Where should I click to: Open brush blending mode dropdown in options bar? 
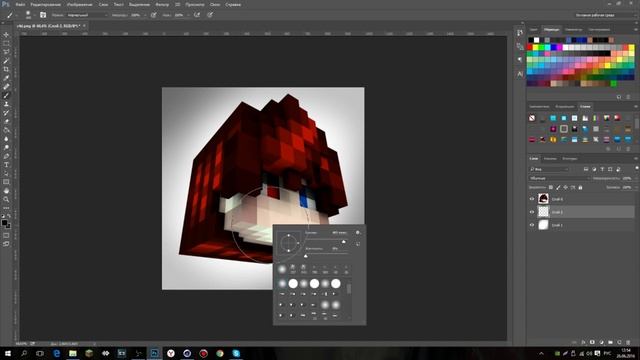click(87, 15)
